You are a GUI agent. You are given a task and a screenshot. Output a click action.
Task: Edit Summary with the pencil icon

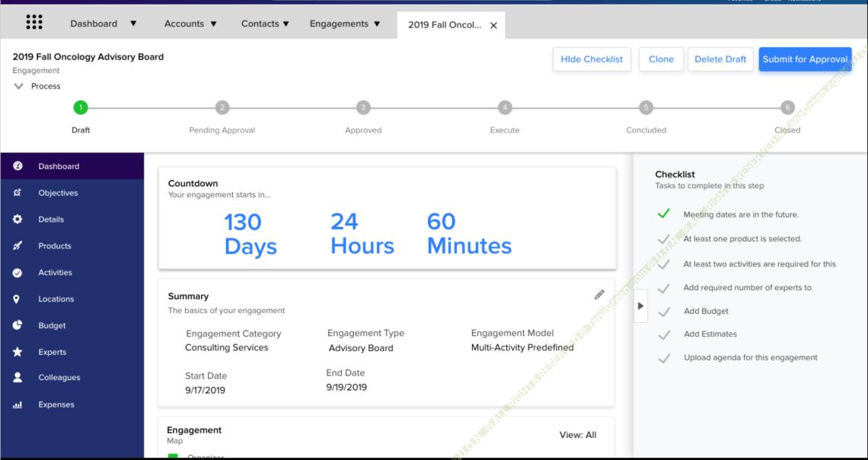(x=599, y=295)
